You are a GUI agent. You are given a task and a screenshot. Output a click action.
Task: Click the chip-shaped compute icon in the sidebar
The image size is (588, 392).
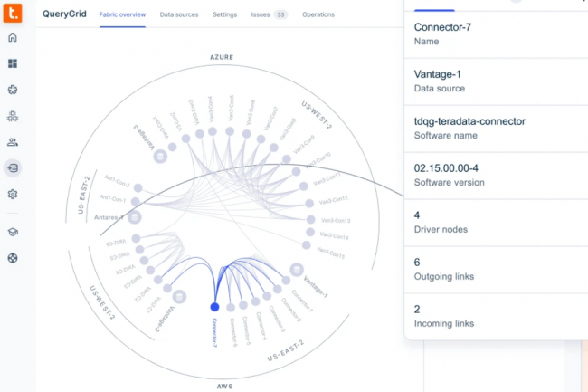13,116
